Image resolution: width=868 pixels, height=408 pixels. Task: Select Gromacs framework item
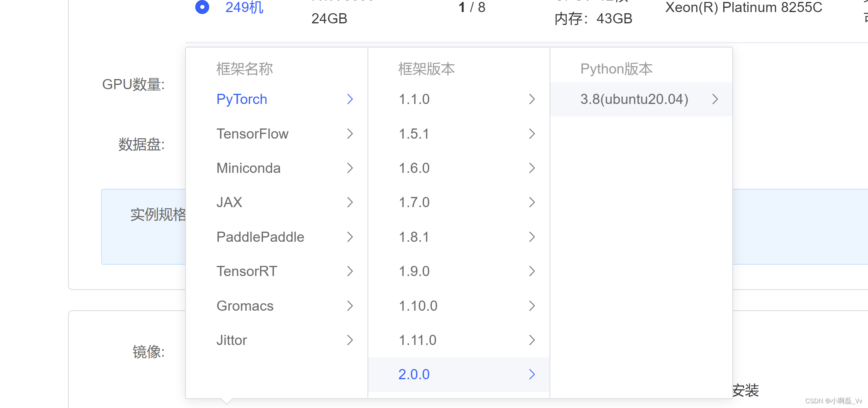click(x=245, y=306)
